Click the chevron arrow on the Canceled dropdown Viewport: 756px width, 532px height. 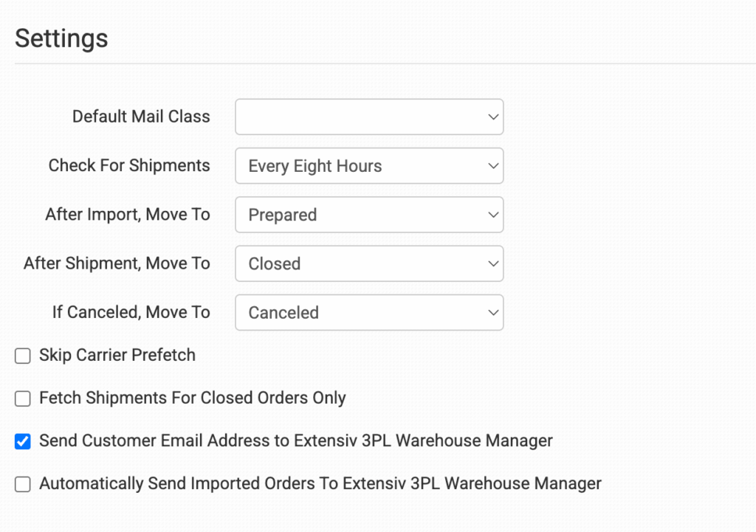pos(492,313)
